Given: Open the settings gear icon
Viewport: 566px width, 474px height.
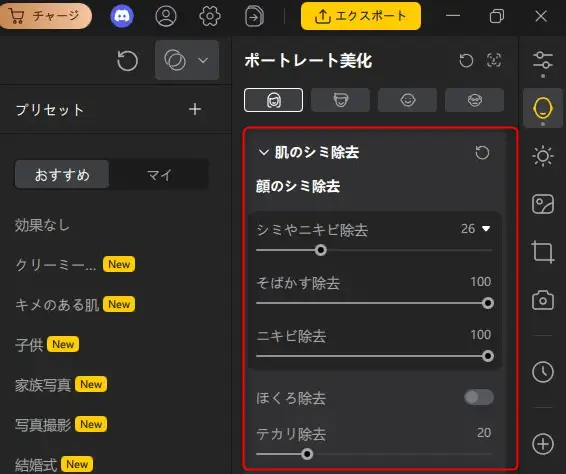Looking at the screenshot, I should click(210, 16).
